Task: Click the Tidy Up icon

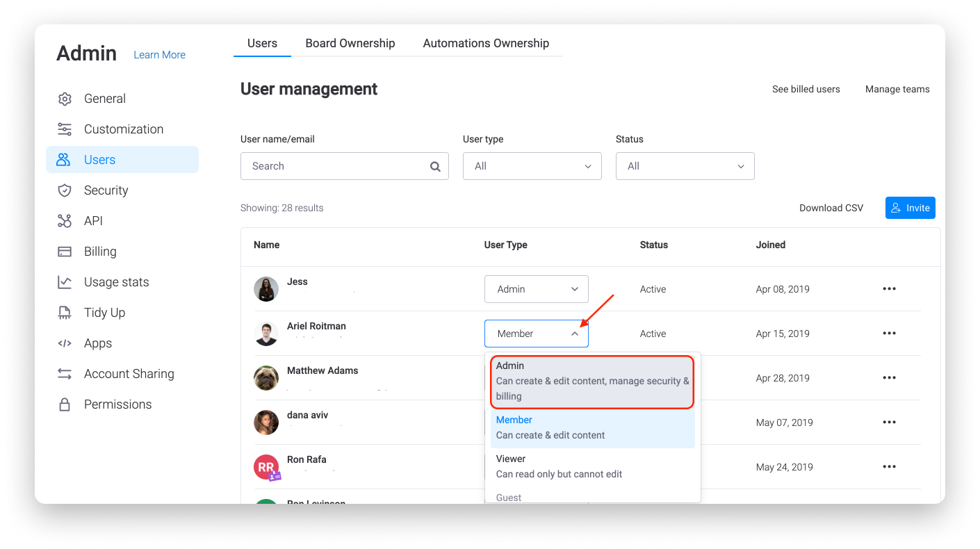Action: point(65,313)
